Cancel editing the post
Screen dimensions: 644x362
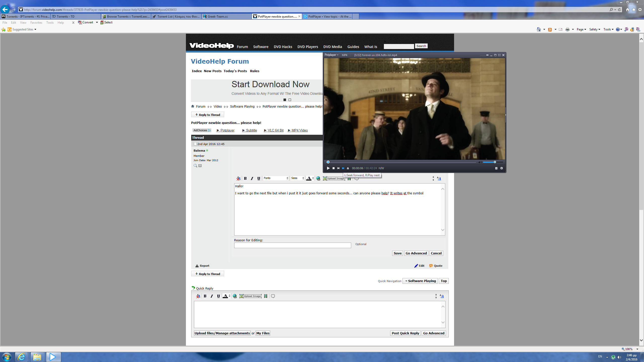pos(436,253)
